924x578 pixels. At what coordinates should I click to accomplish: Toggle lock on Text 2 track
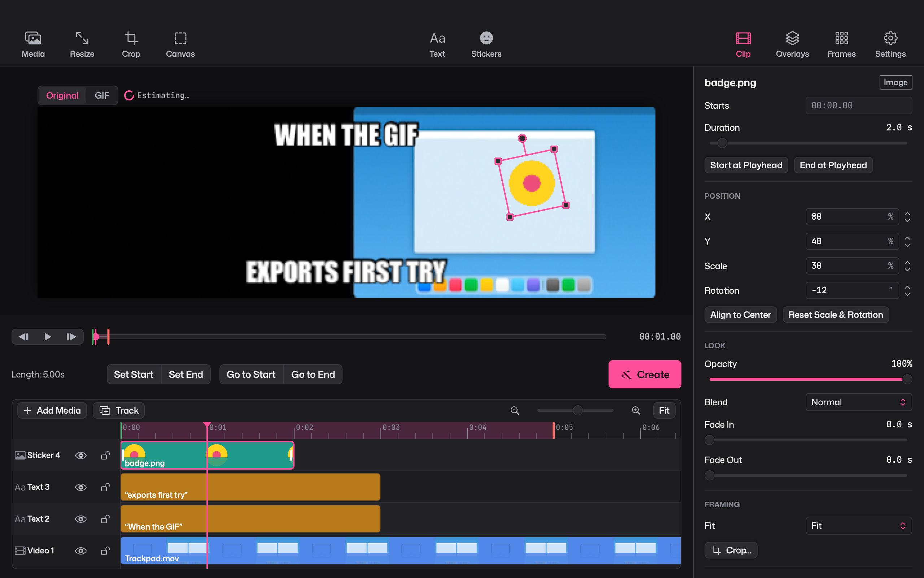click(105, 519)
